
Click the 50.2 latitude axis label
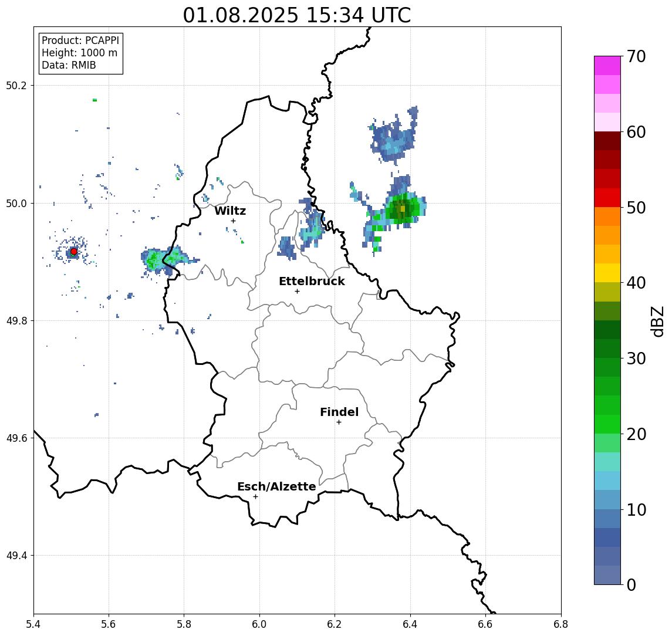(16, 85)
